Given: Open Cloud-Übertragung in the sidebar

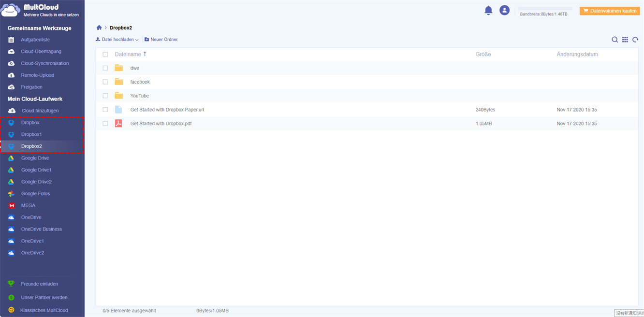Looking at the screenshot, I should (x=41, y=52).
